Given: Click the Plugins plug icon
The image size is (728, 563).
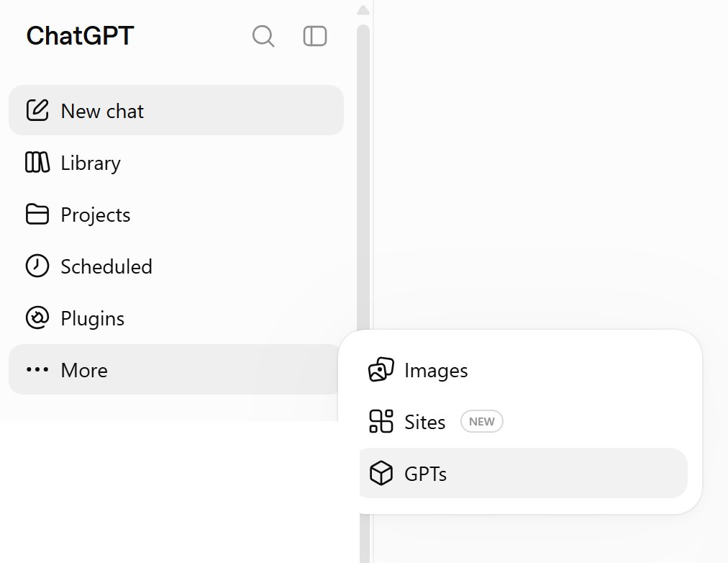Looking at the screenshot, I should click(x=37, y=317).
